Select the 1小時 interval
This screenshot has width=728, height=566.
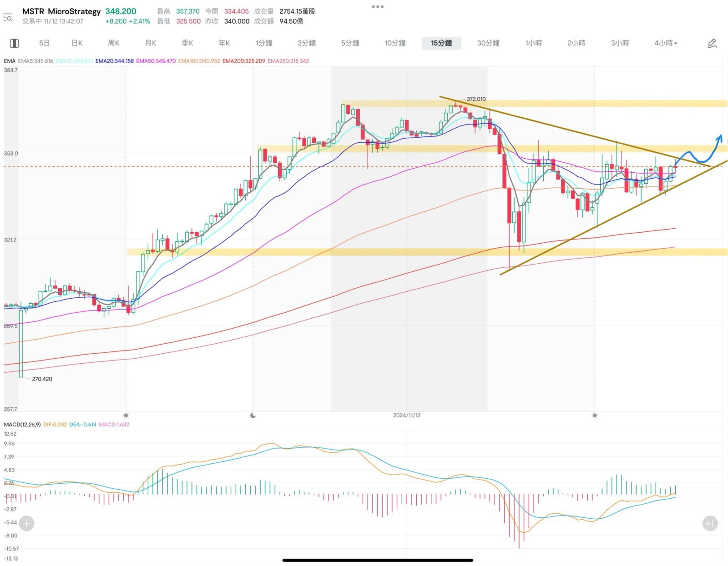click(x=534, y=43)
